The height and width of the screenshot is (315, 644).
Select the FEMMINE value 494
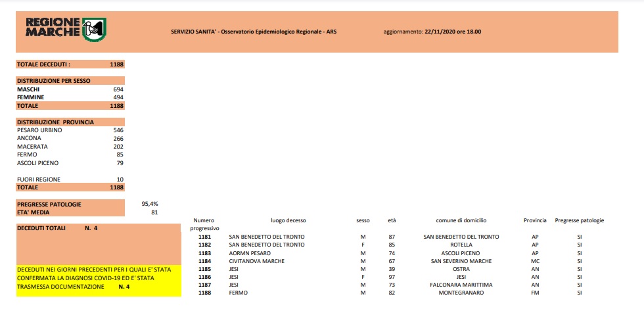118,97
